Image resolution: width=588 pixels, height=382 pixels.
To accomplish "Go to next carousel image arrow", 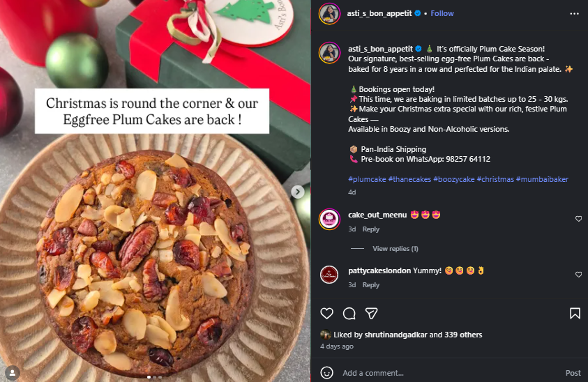I will 298,192.
